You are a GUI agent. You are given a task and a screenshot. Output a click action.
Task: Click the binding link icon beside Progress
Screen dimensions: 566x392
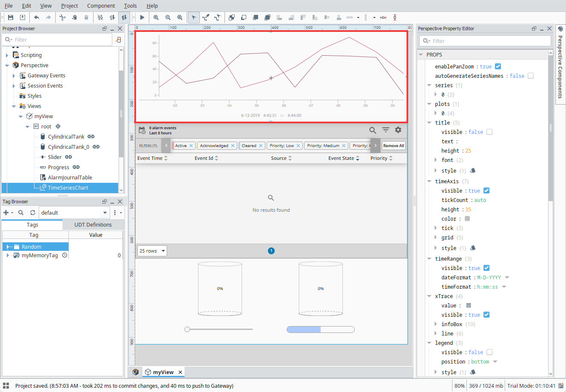click(76, 167)
